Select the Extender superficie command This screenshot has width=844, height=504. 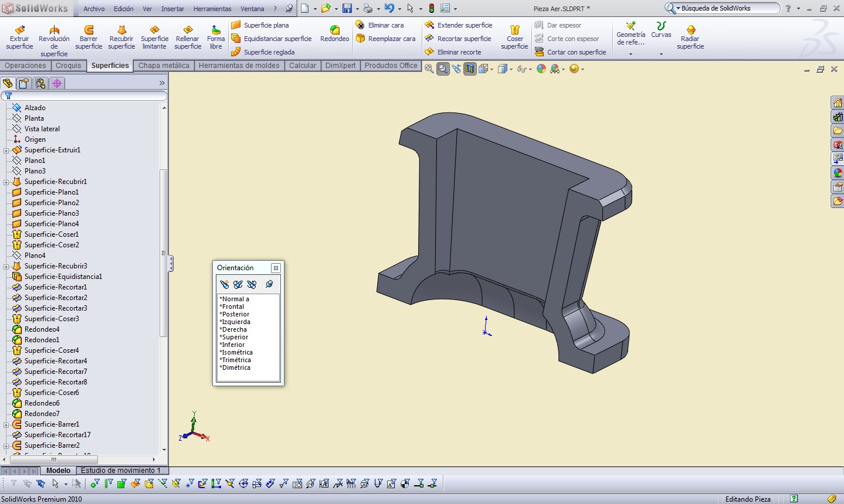pos(459,25)
